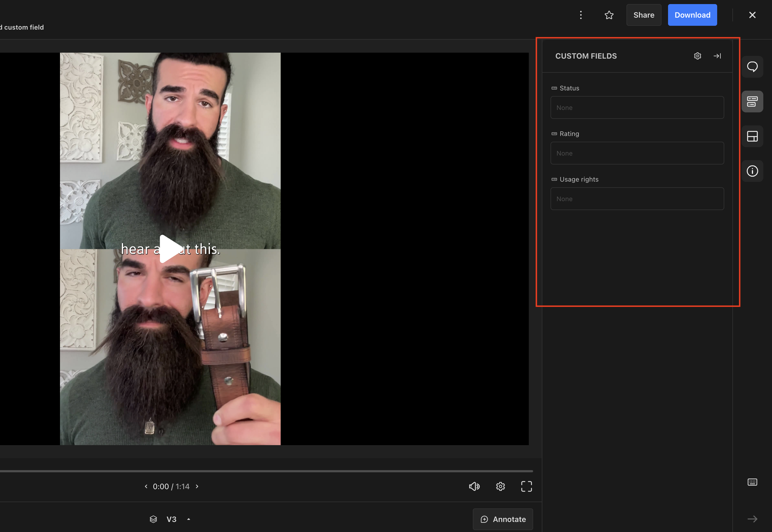772x532 pixels.
Task: Mute the video audio
Action: point(474,486)
